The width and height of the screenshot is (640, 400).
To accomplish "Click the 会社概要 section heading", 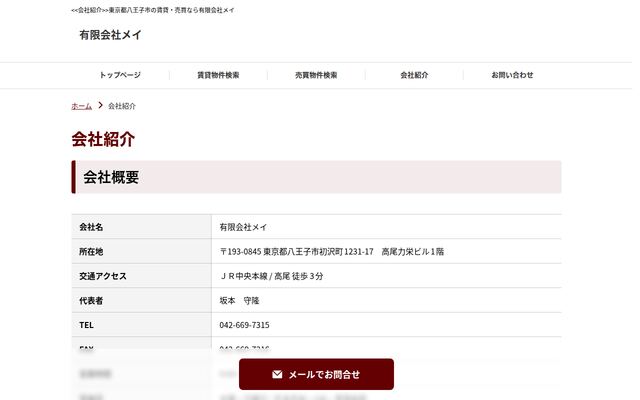I will click(x=316, y=177).
